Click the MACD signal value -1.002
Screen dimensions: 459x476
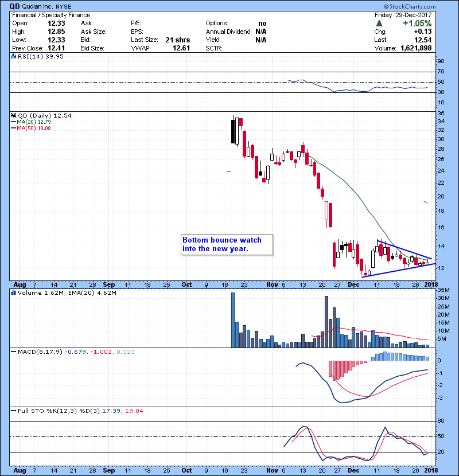(102, 352)
